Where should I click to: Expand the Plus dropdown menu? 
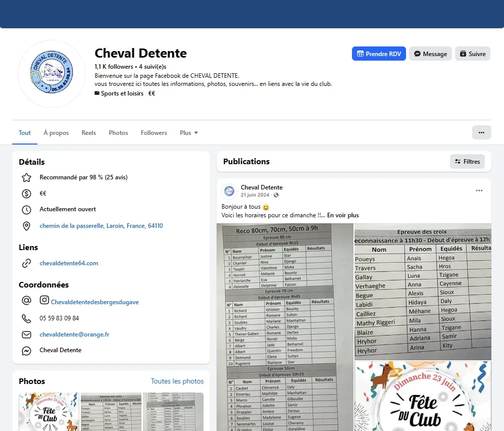pyautogui.click(x=189, y=133)
